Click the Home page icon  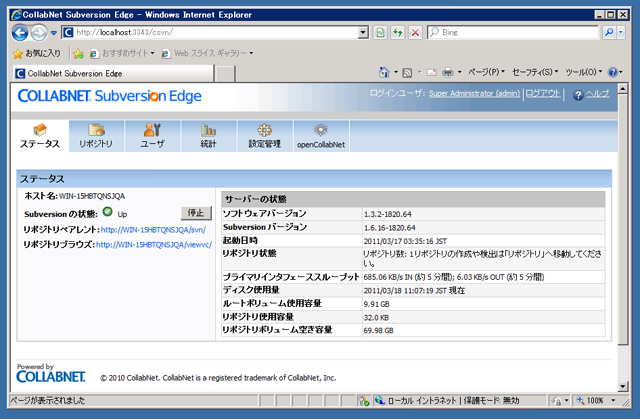[384, 72]
